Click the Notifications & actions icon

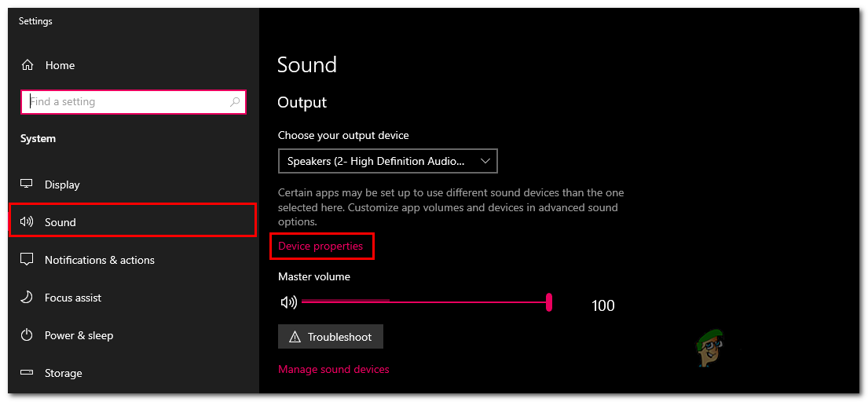pyautogui.click(x=27, y=260)
